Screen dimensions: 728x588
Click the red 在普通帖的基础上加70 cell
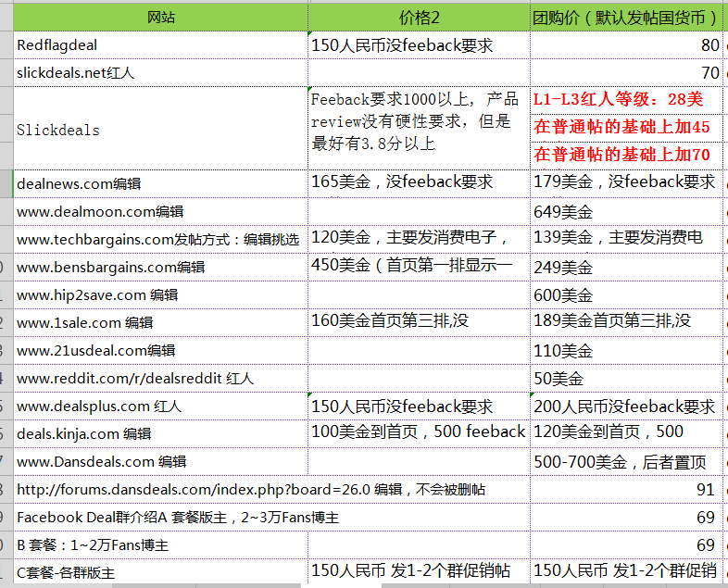point(626,156)
